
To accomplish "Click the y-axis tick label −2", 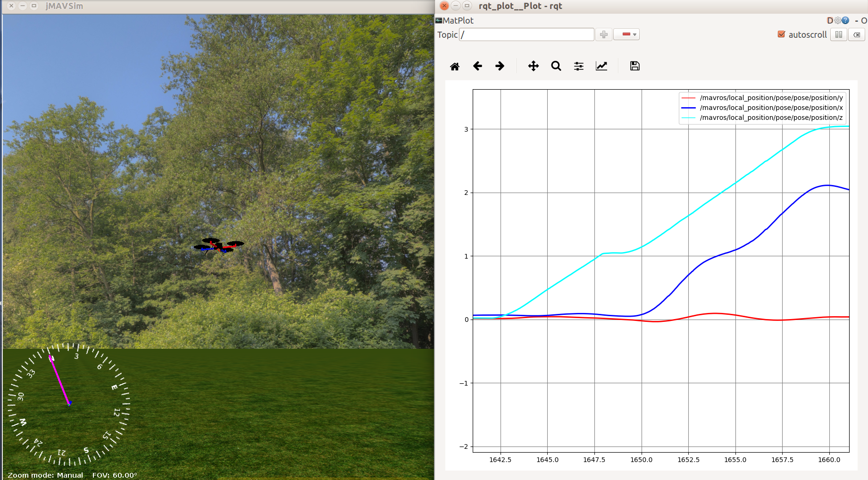I will [x=463, y=446].
